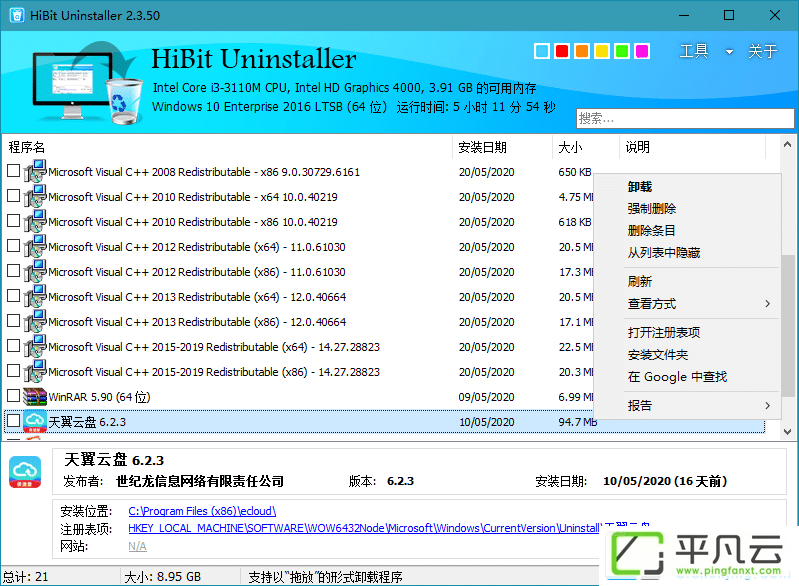
Task: Sort list by 说明 column header
Action: coord(693,147)
